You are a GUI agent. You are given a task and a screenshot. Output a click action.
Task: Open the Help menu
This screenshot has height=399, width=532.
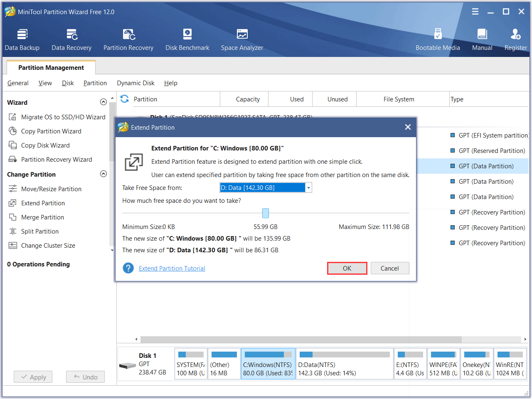point(170,83)
